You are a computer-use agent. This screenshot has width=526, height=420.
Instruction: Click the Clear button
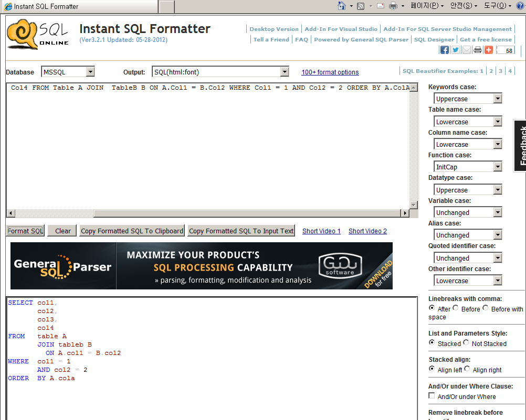[62, 231]
